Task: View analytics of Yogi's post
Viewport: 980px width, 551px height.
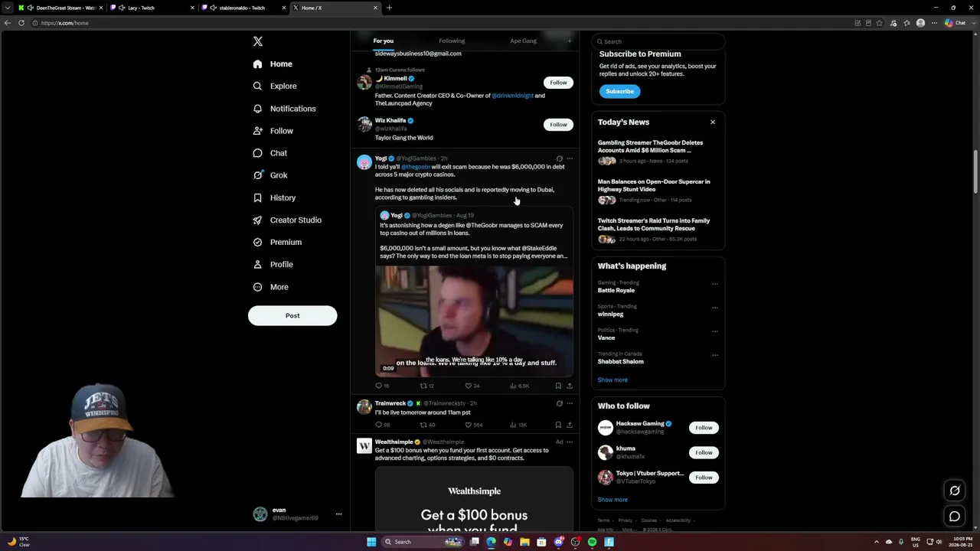Action: (520, 386)
